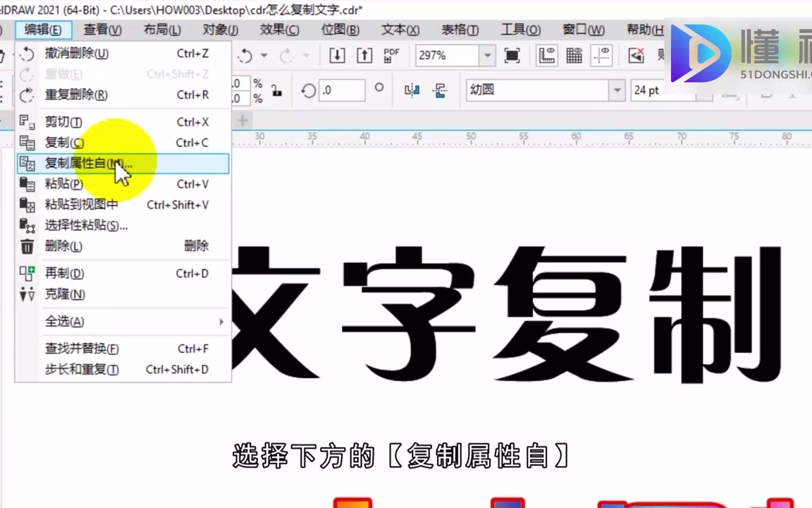This screenshot has width=812, height=508.
Task: Click the export icon in toolbar
Action: pos(364,56)
